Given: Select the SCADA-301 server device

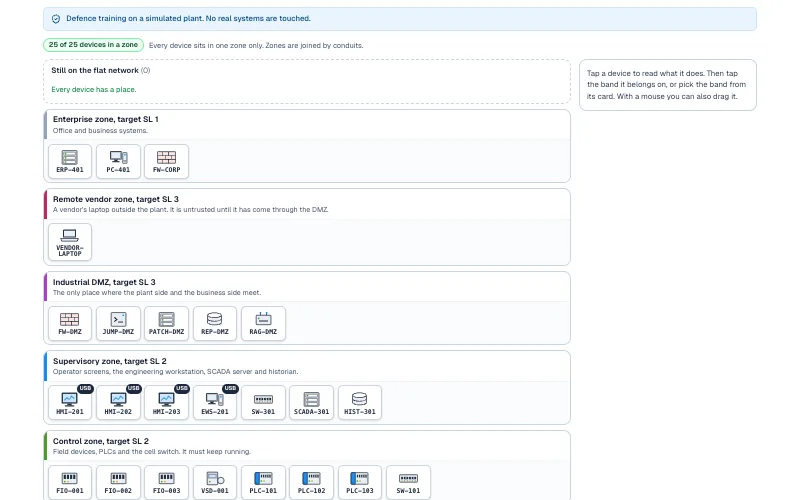Looking at the screenshot, I should [x=311, y=403].
